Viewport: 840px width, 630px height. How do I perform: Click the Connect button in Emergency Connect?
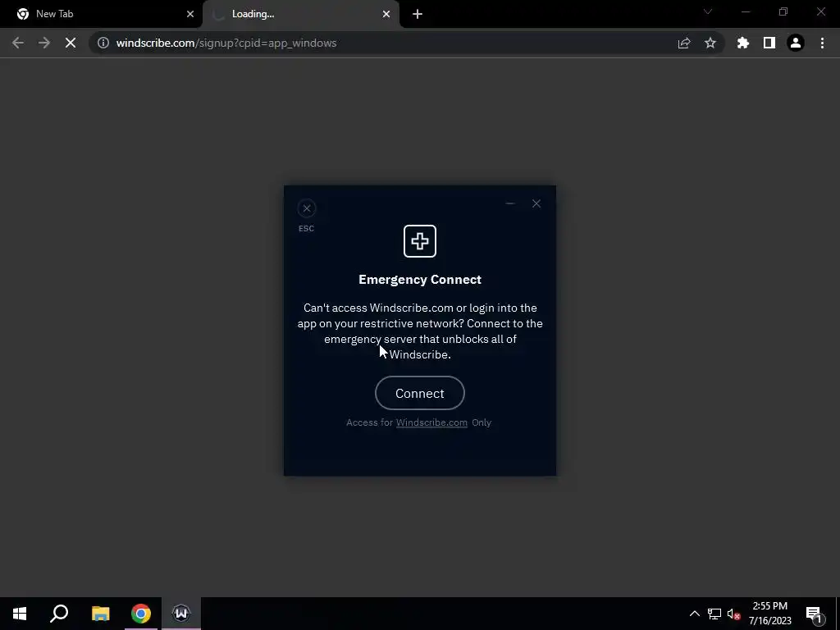[419, 393]
